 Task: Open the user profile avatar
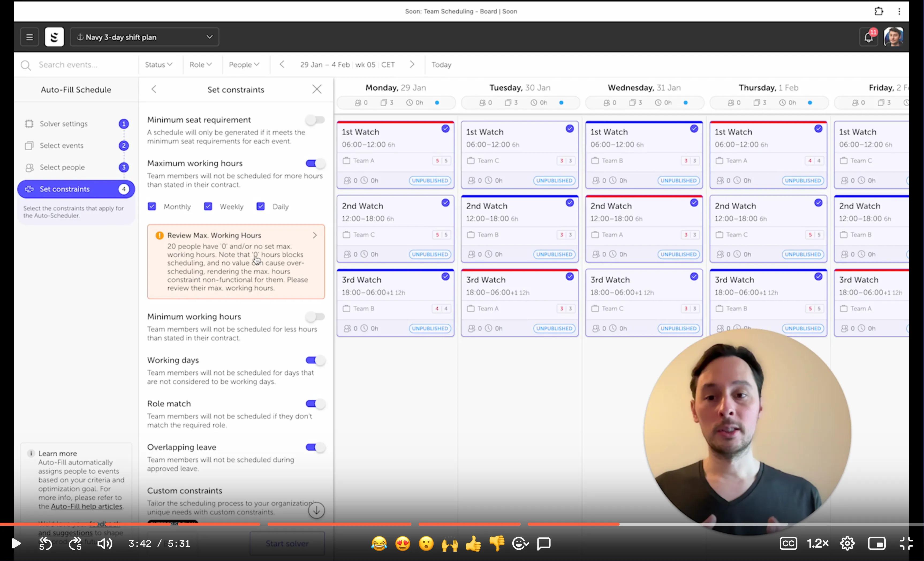894,37
